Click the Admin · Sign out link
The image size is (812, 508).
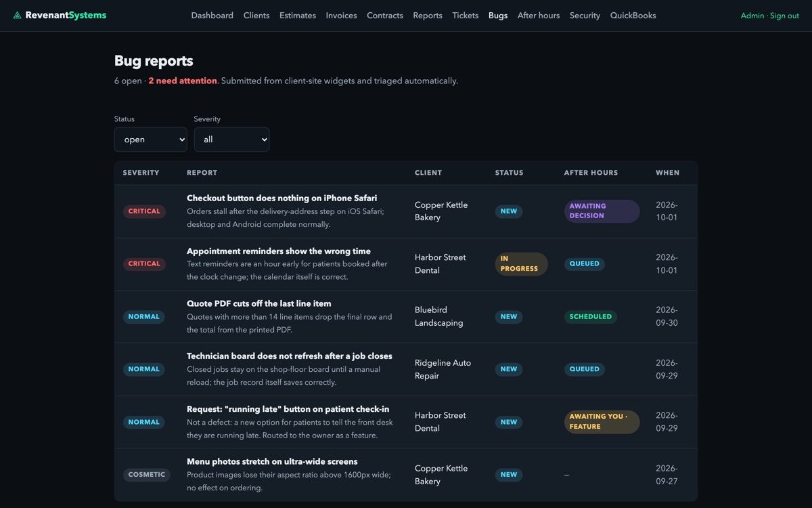770,16
